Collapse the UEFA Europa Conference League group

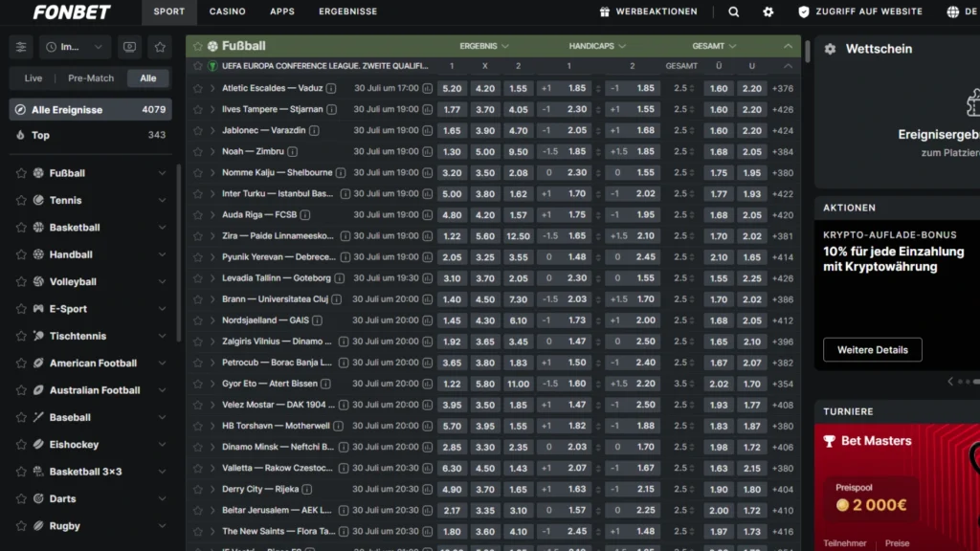[x=788, y=66]
